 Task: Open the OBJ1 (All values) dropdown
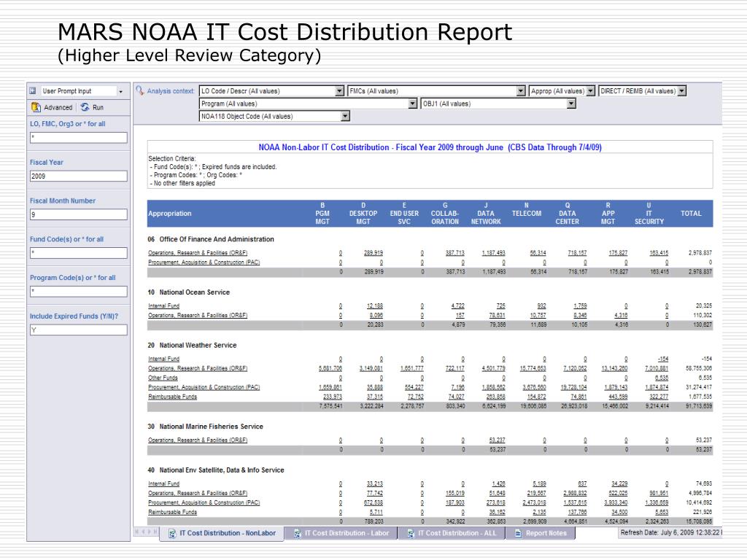(571, 104)
